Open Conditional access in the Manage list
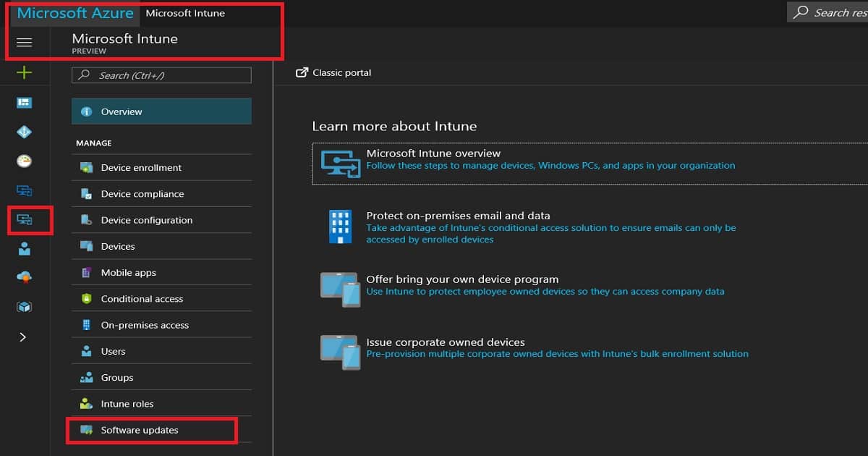This screenshot has height=456, width=868. (x=161, y=299)
